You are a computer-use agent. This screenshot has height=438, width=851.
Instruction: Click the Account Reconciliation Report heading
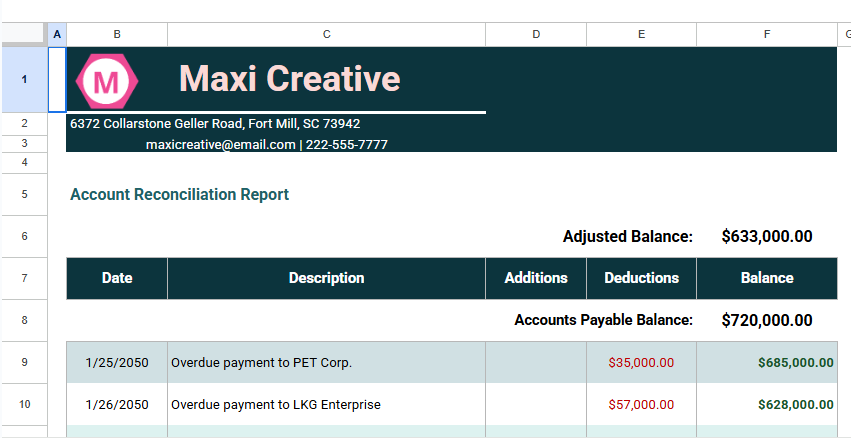coord(180,195)
